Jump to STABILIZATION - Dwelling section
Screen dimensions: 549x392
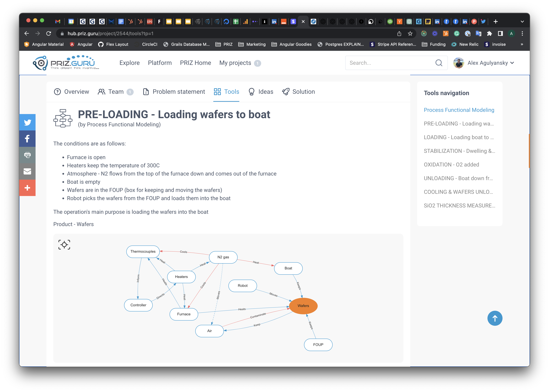click(459, 151)
